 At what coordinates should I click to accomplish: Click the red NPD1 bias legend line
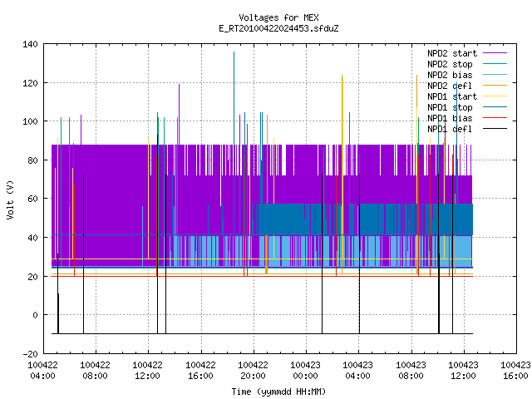(495, 118)
